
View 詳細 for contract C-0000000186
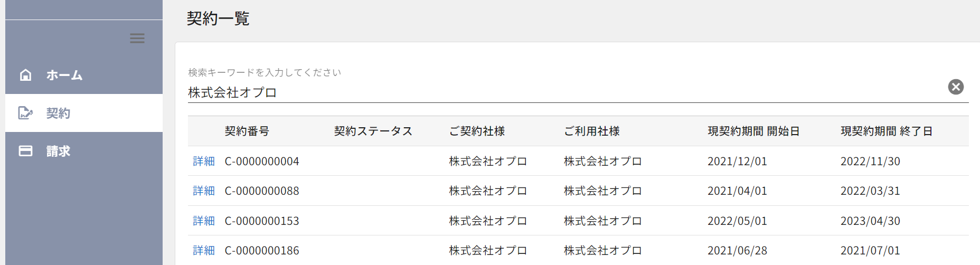coord(204,250)
